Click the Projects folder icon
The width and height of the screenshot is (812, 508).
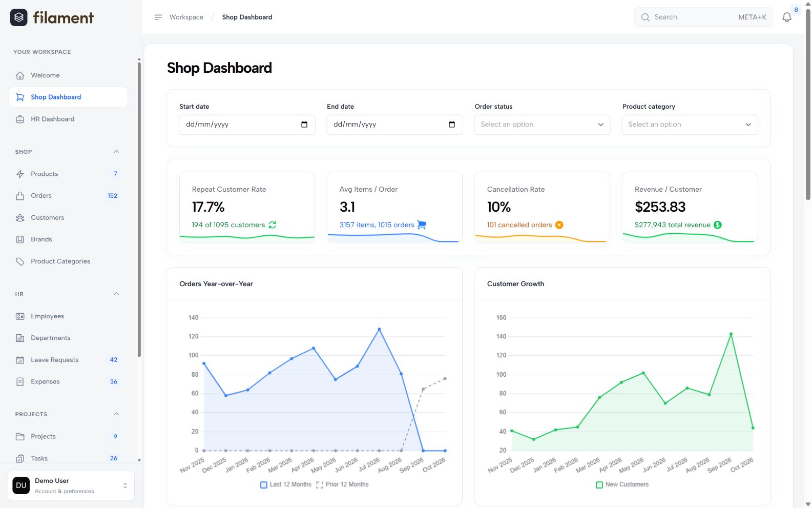click(x=20, y=436)
